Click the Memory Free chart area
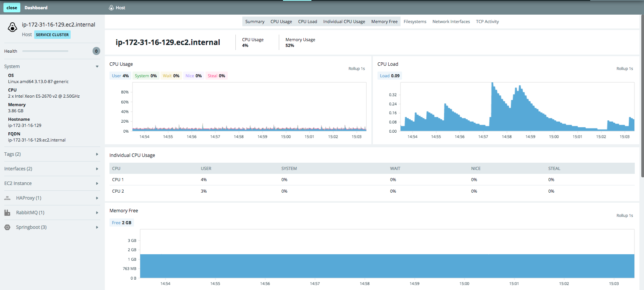Screen dimensions: 644x290 pyautogui.click(x=387, y=254)
